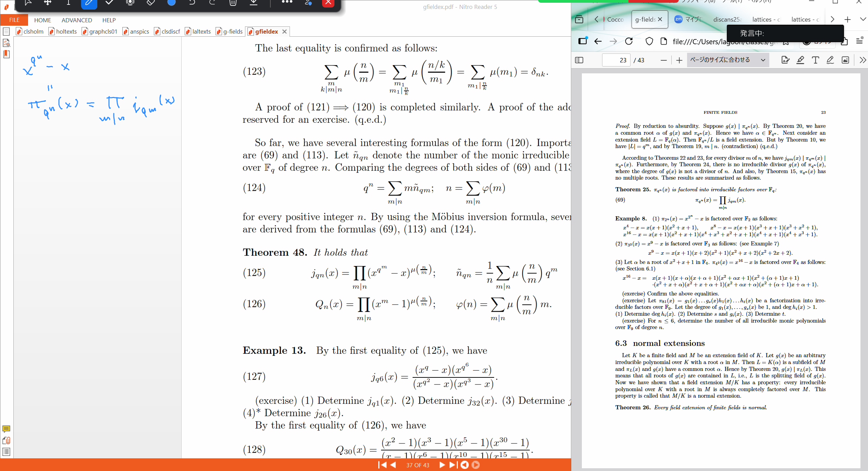Click the blue annotation color circle
Screen dimensions: 868x471
pos(171,3)
